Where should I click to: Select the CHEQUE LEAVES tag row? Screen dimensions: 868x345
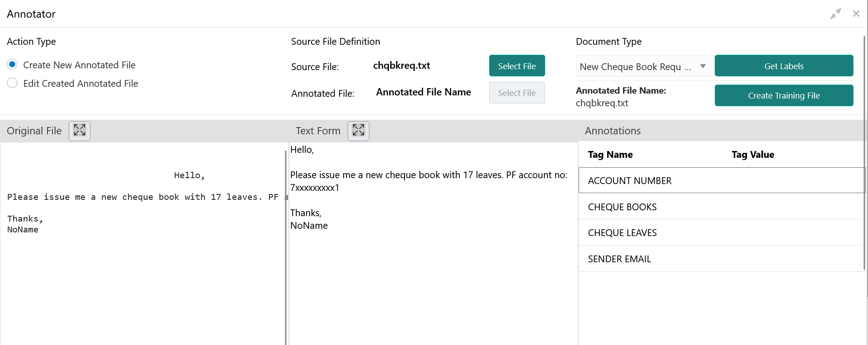coord(722,232)
